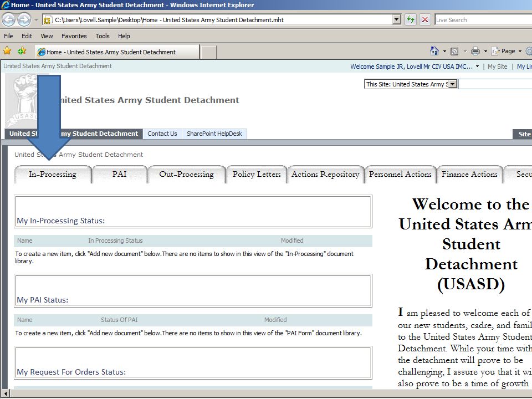The width and height of the screenshot is (532, 399).
Task: Expand the RSS Feeds dropdown arrow
Action: pyautogui.click(x=465, y=52)
